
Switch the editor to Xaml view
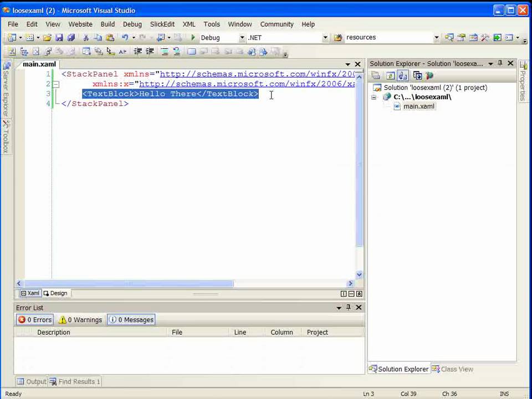click(30, 293)
